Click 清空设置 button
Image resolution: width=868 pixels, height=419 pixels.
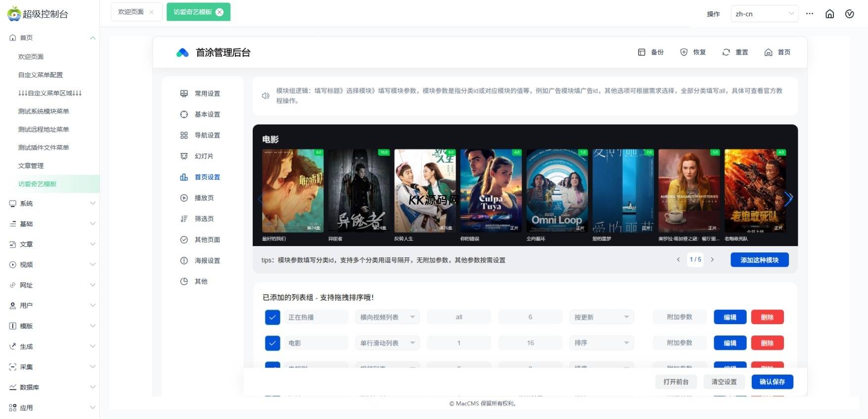pos(724,382)
